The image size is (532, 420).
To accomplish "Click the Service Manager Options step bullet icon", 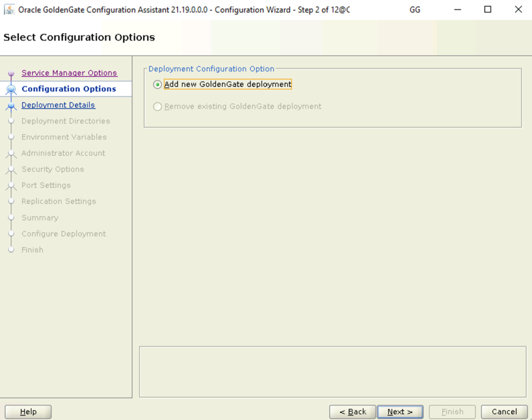I will click(x=11, y=73).
